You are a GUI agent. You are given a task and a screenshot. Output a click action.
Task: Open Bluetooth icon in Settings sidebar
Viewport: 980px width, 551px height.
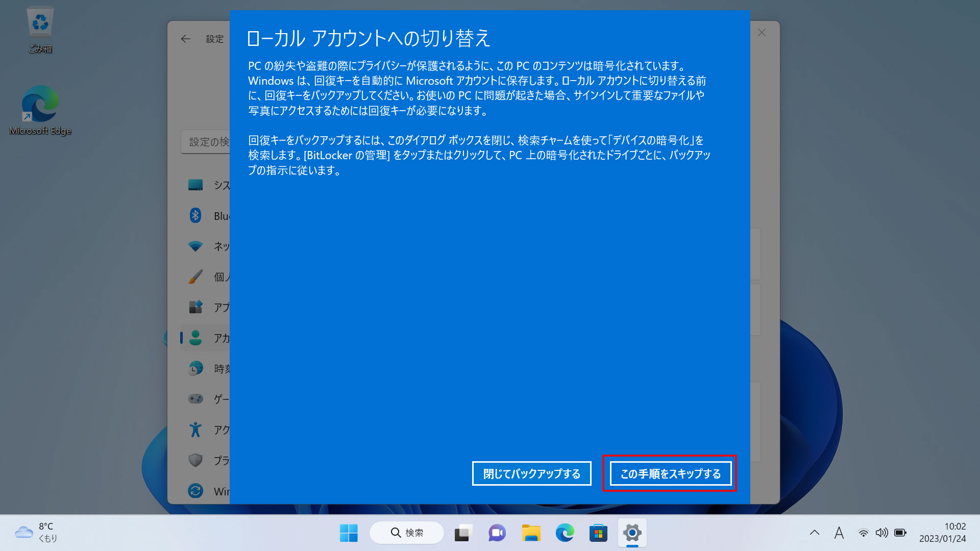tap(195, 215)
